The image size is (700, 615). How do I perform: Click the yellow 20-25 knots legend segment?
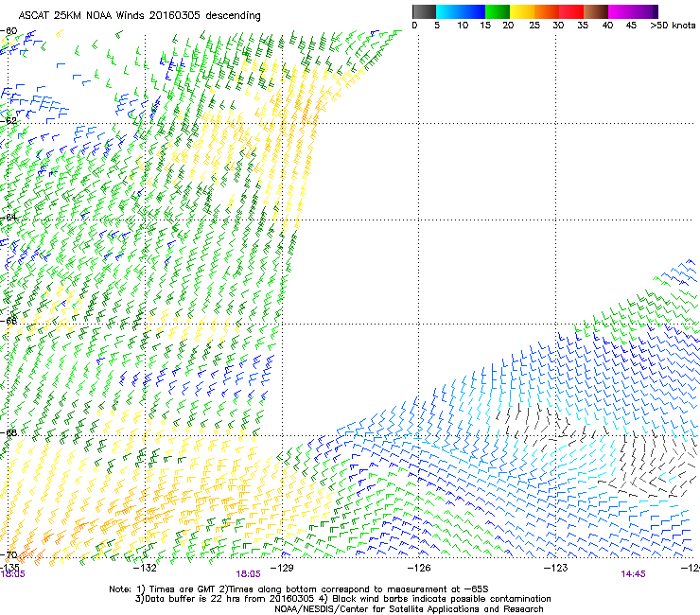pyautogui.click(x=522, y=11)
